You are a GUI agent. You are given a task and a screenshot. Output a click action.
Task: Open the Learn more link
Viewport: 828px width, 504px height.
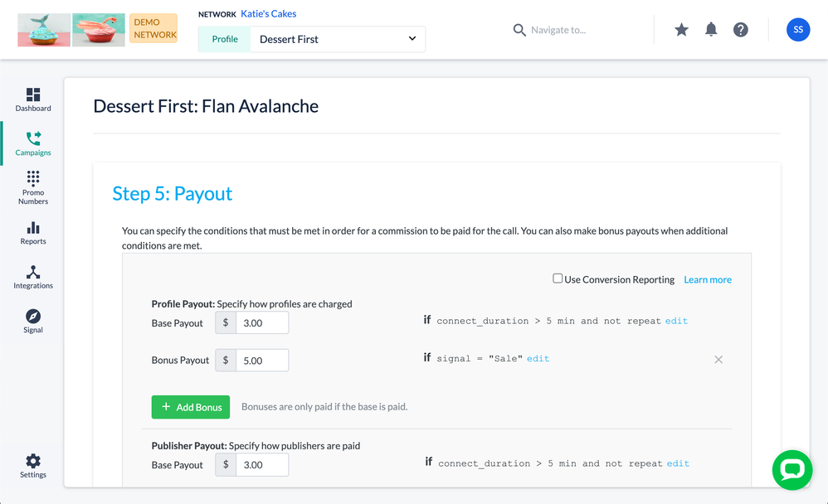[x=708, y=280]
